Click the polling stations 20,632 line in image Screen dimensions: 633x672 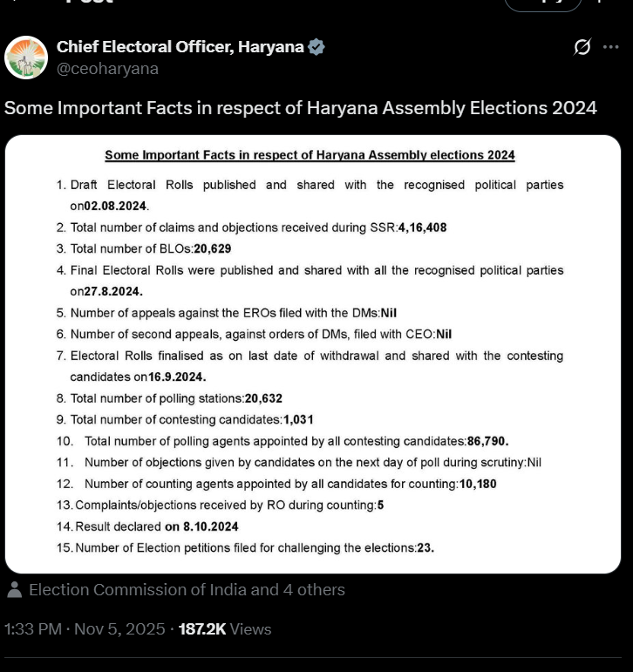click(x=176, y=398)
